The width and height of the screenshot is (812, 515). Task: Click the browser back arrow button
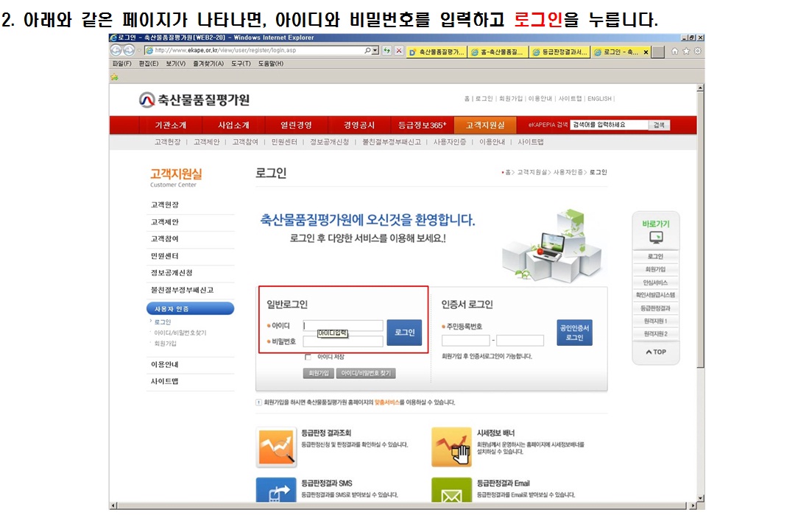coord(116,50)
